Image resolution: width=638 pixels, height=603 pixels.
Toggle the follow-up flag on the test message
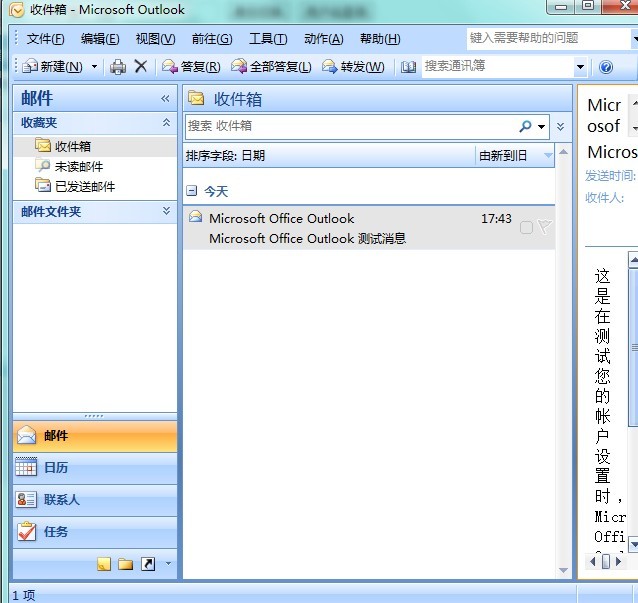point(544,227)
